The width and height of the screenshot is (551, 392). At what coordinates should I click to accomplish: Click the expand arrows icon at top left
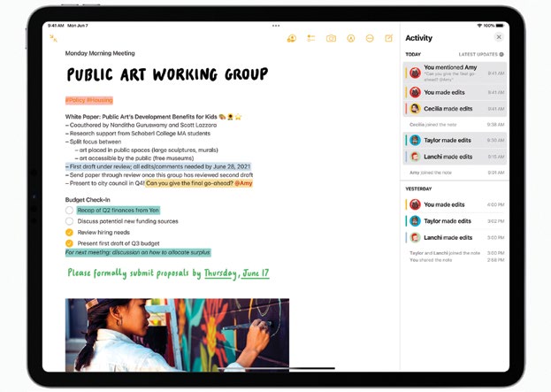[x=53, y=38]
